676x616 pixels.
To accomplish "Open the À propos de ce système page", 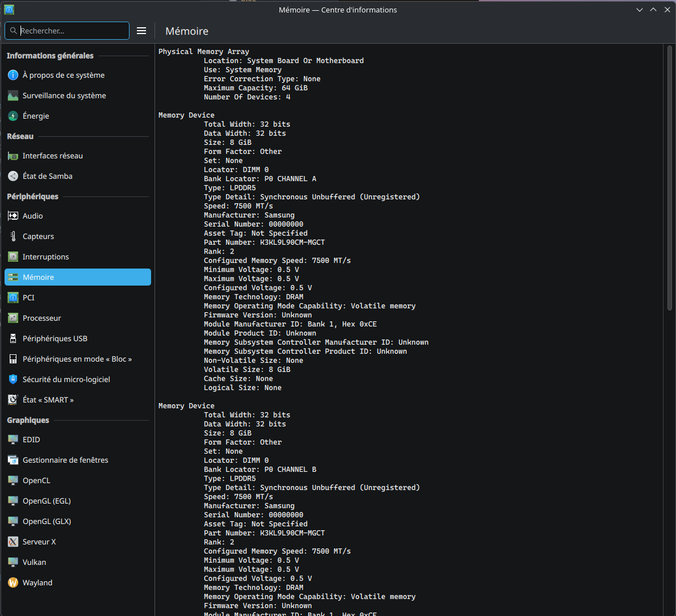I will click(x=78, y=75).
